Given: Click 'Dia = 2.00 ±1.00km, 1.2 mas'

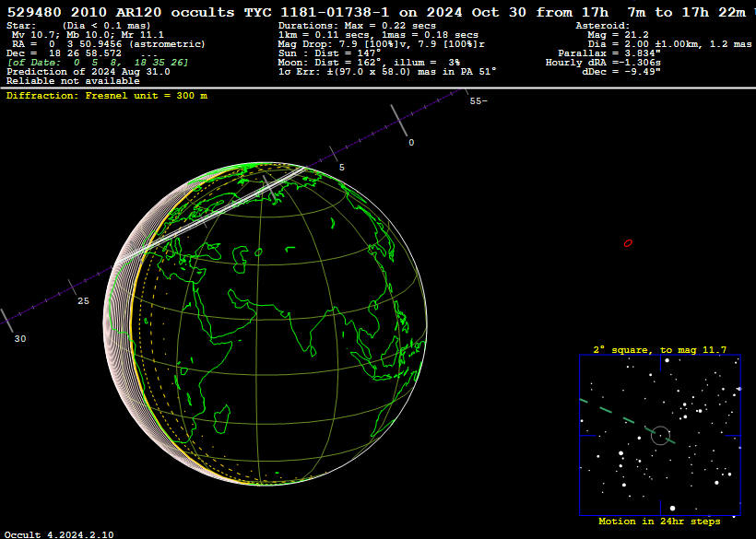Looking at the screenshot, I should (669, 44).
